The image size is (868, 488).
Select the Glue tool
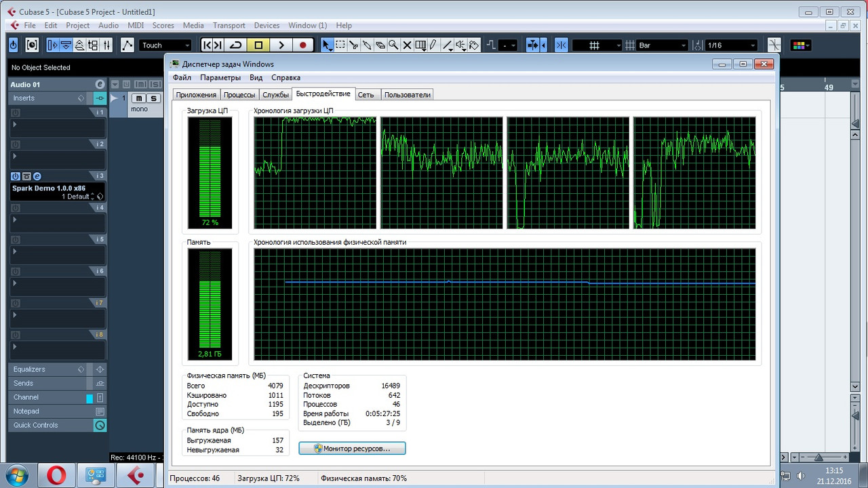(367, 45)
